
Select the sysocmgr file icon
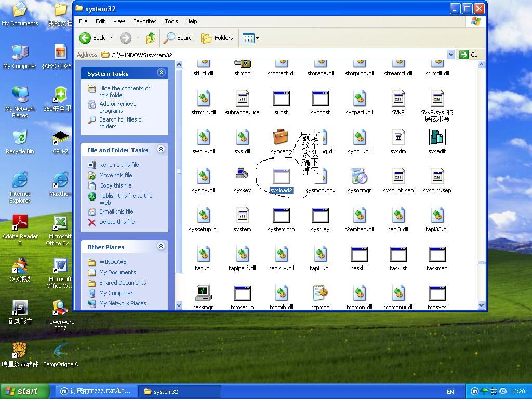coord(359,177)
